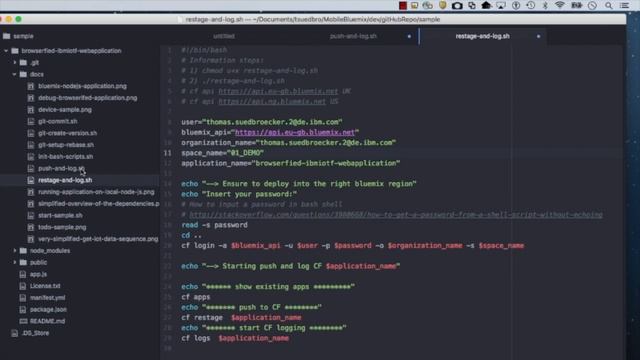Open the commented api.ng.bluemix.net US link
640x360 pixels.
[272, 101]
